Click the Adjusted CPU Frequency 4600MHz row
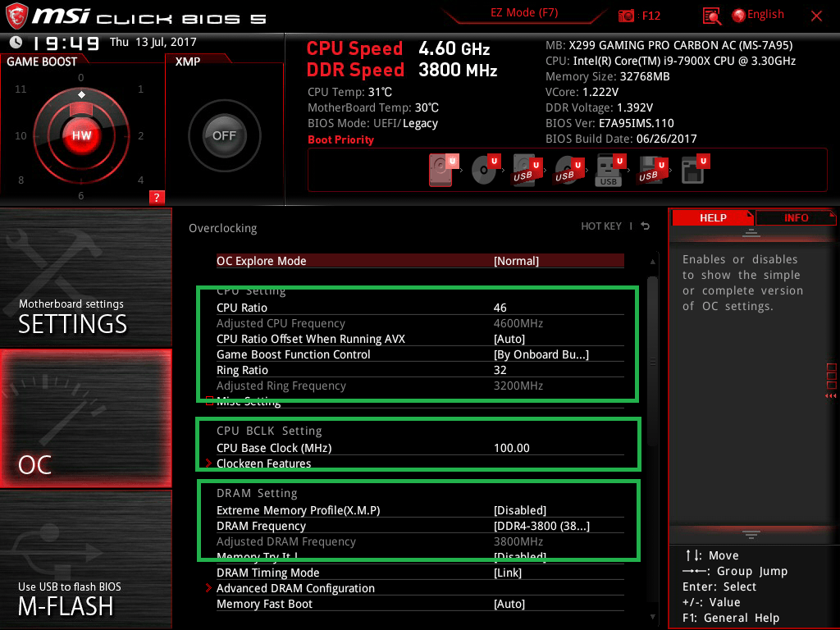Image resolution: width=840 pixels, height=630 pixels. point(420,323)
